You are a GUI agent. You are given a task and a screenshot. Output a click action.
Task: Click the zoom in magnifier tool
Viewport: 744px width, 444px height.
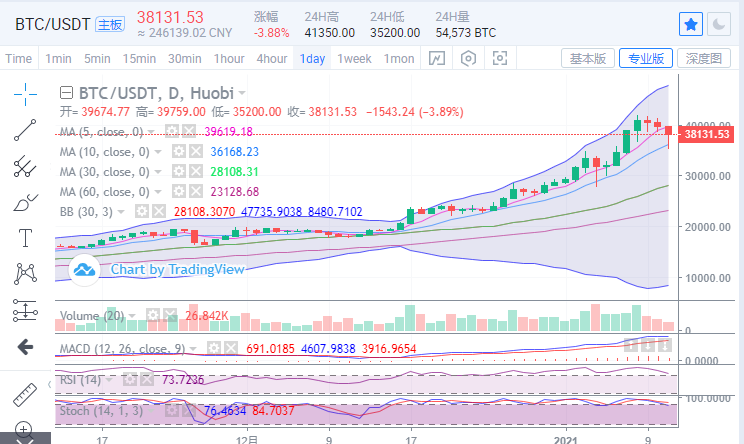24,430
